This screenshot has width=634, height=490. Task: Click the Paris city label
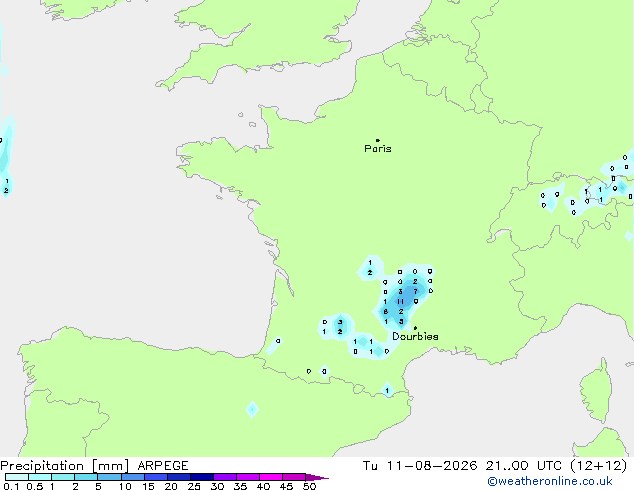coord(378,149)
